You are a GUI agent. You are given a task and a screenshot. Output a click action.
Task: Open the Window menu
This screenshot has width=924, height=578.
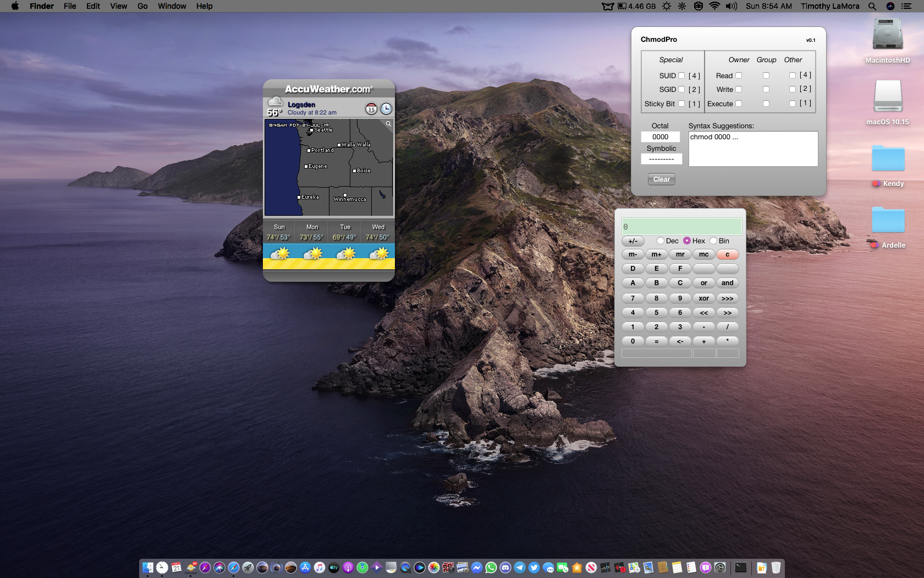point(172,6)
